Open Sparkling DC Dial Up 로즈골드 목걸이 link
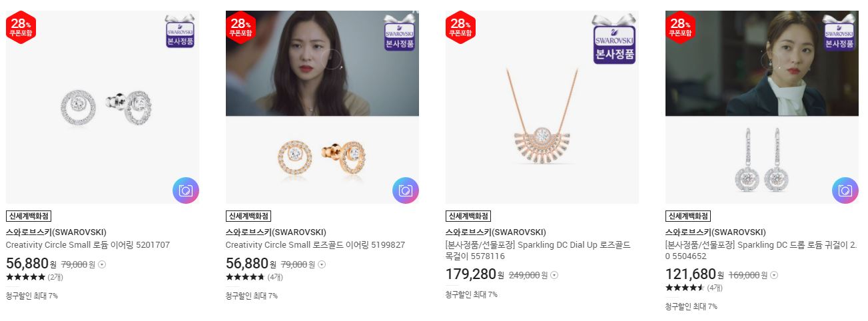 (538, 250)
